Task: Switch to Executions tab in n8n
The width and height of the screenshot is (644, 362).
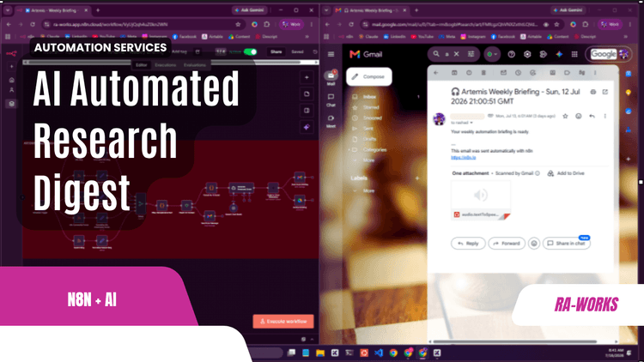Action: pos(165,65)
